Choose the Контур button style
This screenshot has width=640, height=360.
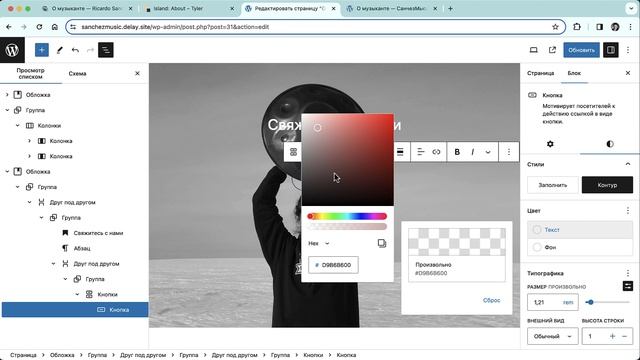click(x=607, y=185)
